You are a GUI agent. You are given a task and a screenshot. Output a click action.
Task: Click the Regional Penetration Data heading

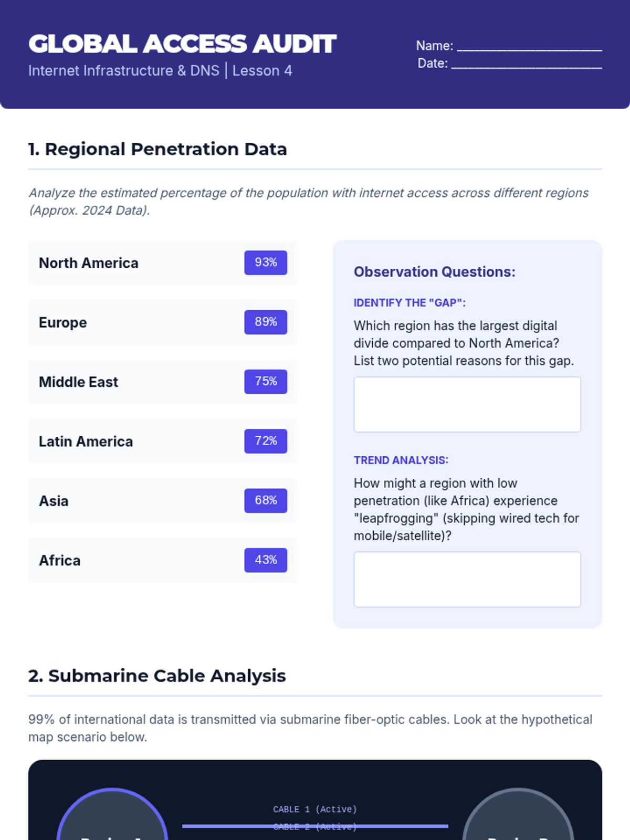point(157,149)
